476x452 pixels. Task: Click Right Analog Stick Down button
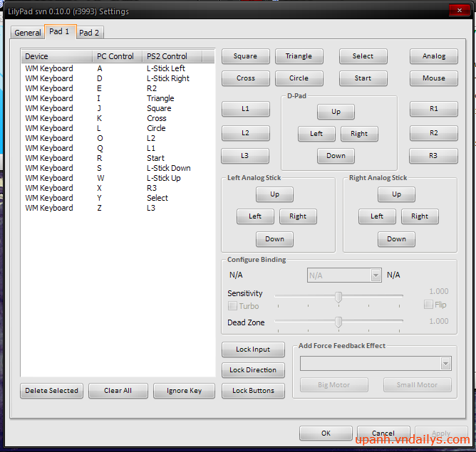[396, 239]
